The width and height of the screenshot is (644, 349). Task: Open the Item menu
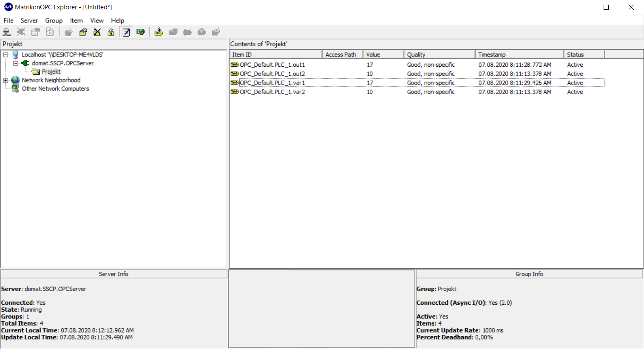click(x=77, y=20)
